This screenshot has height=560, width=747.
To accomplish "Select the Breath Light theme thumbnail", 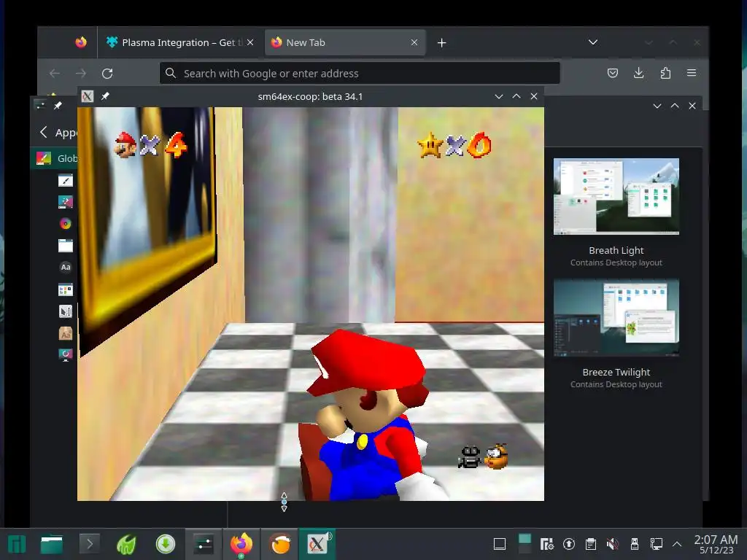I will tap(616, 196).
